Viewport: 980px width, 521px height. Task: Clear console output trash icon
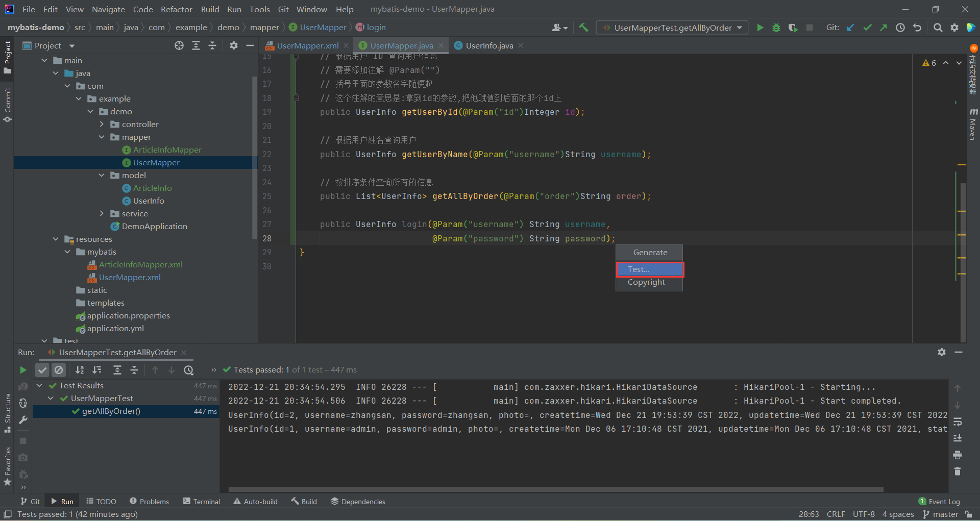[958, 471]
